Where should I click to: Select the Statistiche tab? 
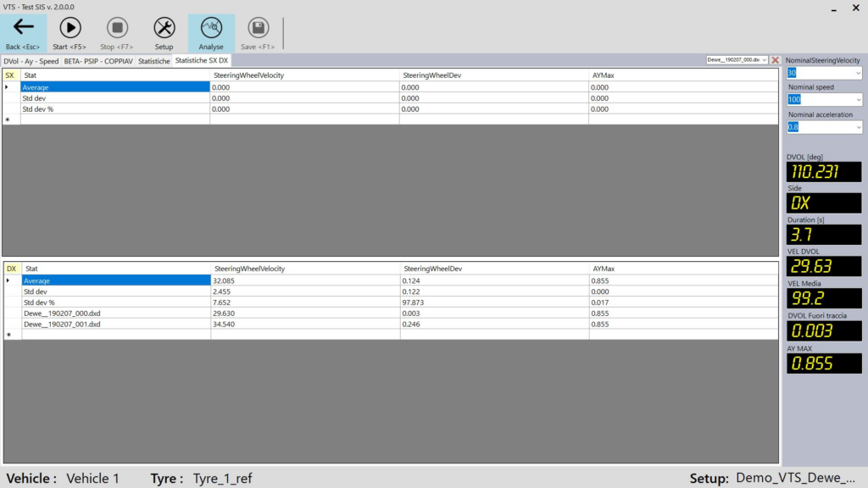[154, 61]
